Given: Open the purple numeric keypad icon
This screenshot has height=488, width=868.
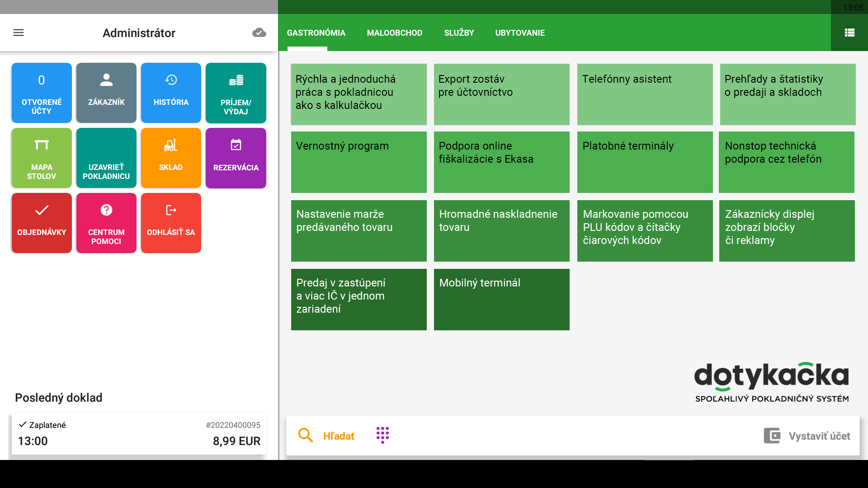Looking at the screenshot, I should (x=382, y=435).
